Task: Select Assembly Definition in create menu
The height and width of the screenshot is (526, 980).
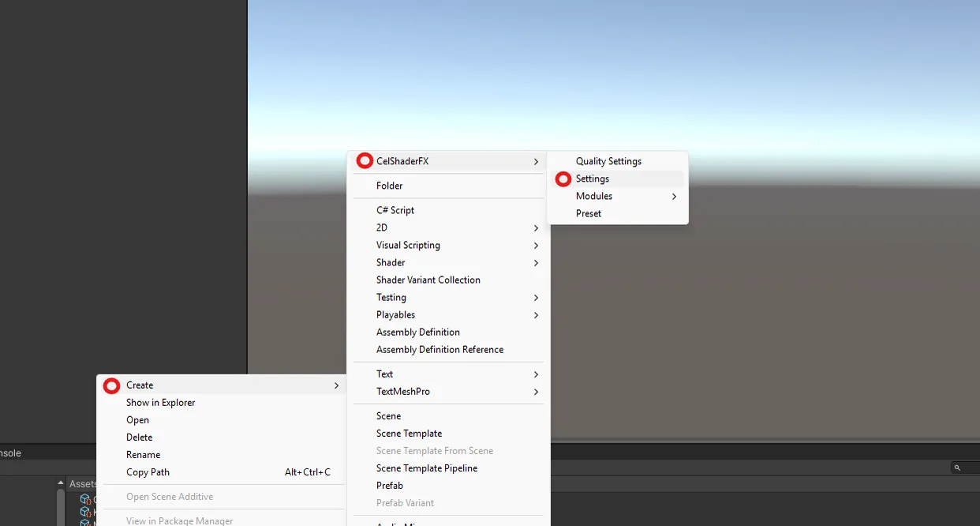Action: [x=447, y=332]
